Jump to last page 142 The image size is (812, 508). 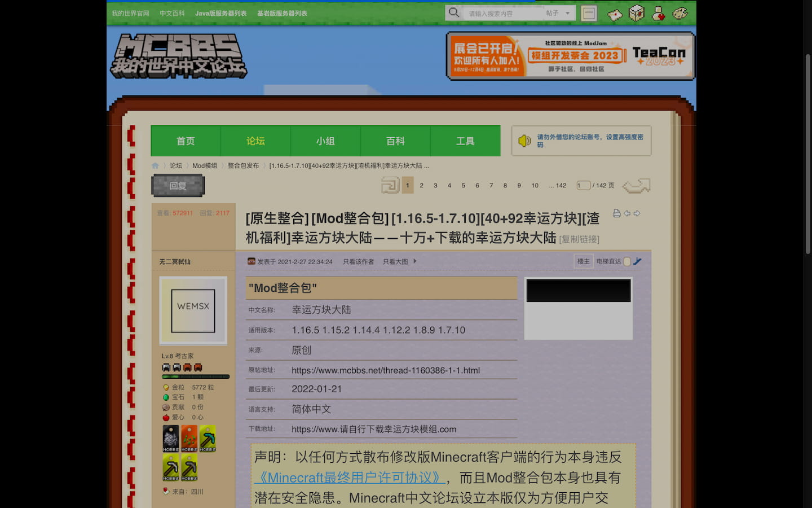[x=558, y=185]
